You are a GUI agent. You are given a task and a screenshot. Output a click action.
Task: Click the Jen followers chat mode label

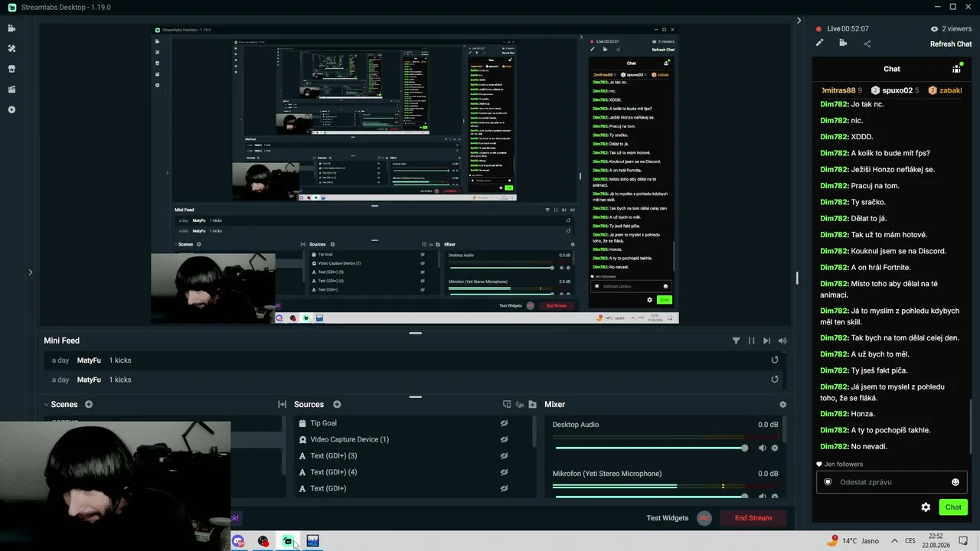(x=840, y=465)
